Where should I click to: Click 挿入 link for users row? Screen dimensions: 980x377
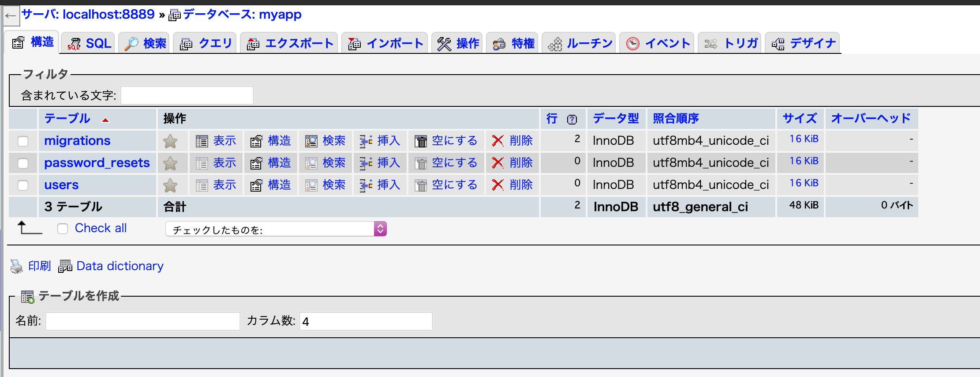tap(389, 185)
